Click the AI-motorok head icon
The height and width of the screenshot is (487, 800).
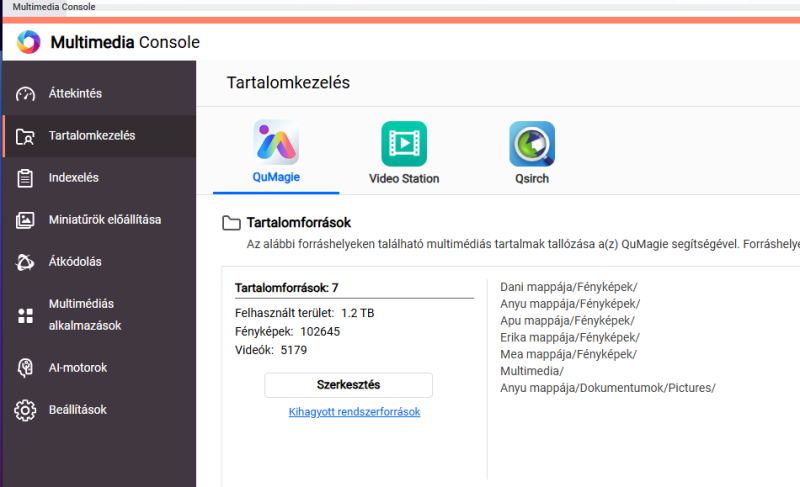click(25, 368)
